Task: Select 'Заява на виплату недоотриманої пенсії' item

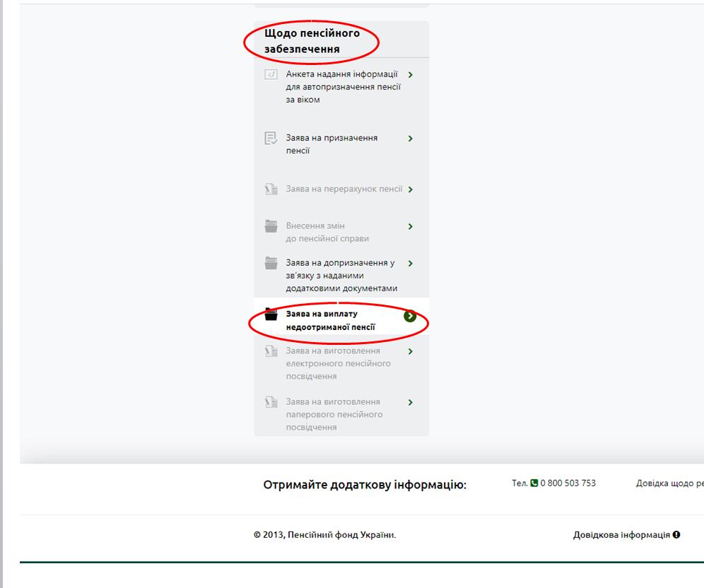Action: pyautogui.click(x=330, y=320)
